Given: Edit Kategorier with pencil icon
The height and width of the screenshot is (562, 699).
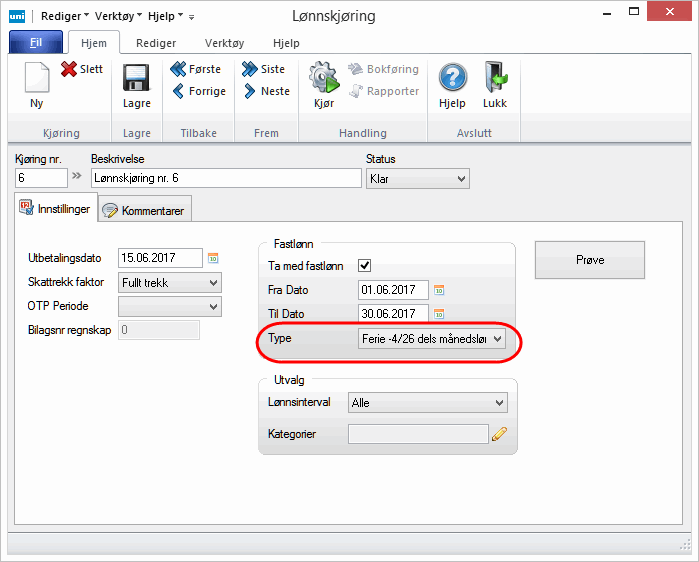Looking at the screenshot, I should pos(499,434).
